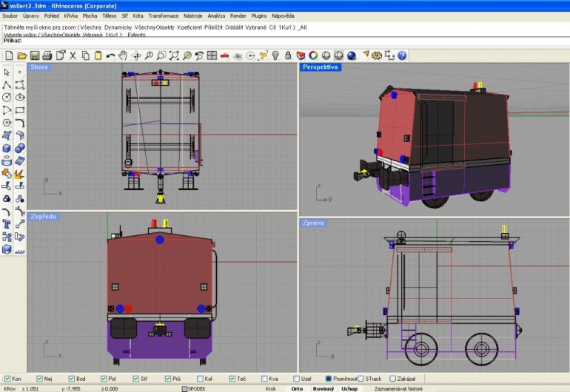The height and width of the screenshot is (392, 570).
Task: Click the Shora viewport title
Action: (39, 67)
